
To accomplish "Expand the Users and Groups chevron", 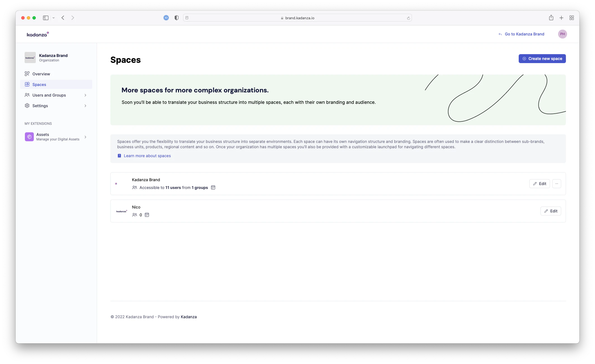I will (85, 95).
